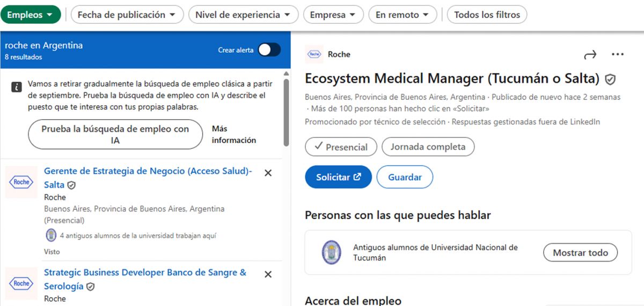The height and width of the screenshot is (306, 644).
Task: Click the 'Visto' label under the first job
Action: (52, 251)
